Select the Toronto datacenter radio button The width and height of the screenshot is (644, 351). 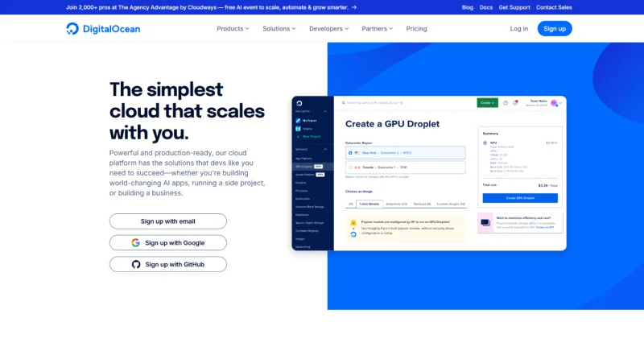pos(350,167)
